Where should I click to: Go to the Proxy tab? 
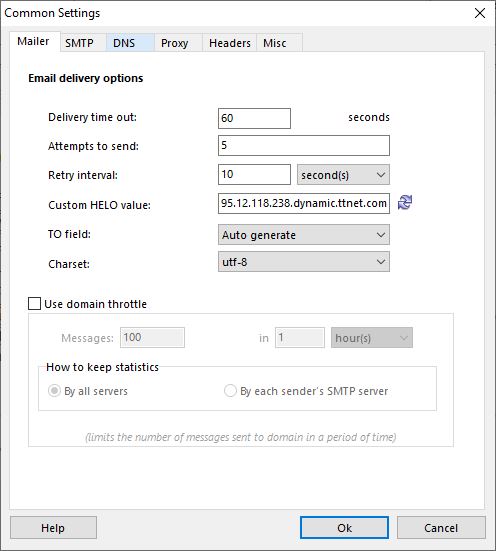point(175,43)
